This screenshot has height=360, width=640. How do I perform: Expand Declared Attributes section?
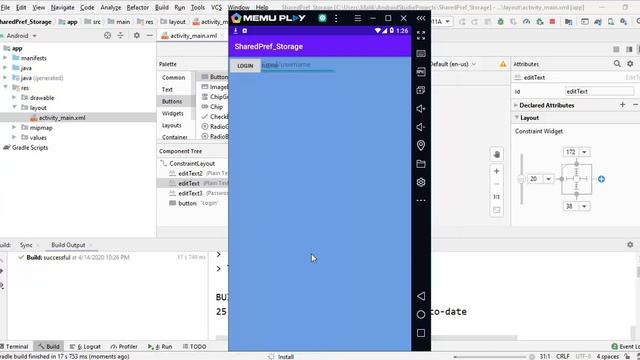pos(516,105)
